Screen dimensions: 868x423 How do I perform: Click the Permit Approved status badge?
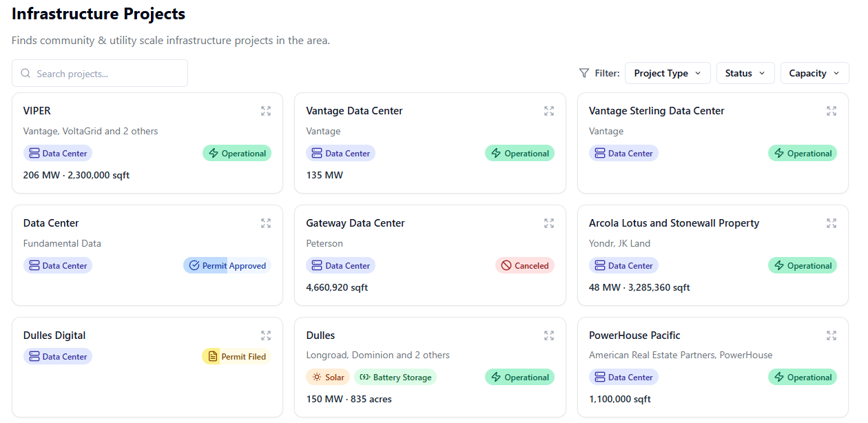point(227,265)
